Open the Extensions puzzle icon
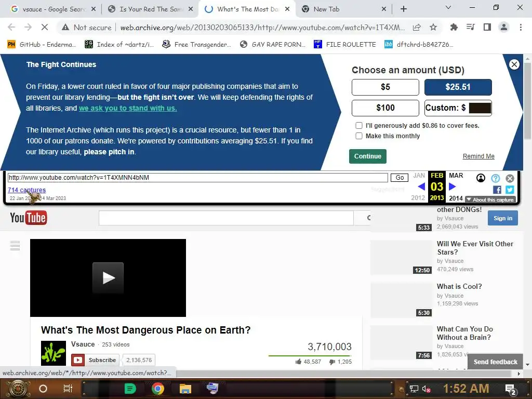The height and width of the screenshot is (399, 532). 454,27
